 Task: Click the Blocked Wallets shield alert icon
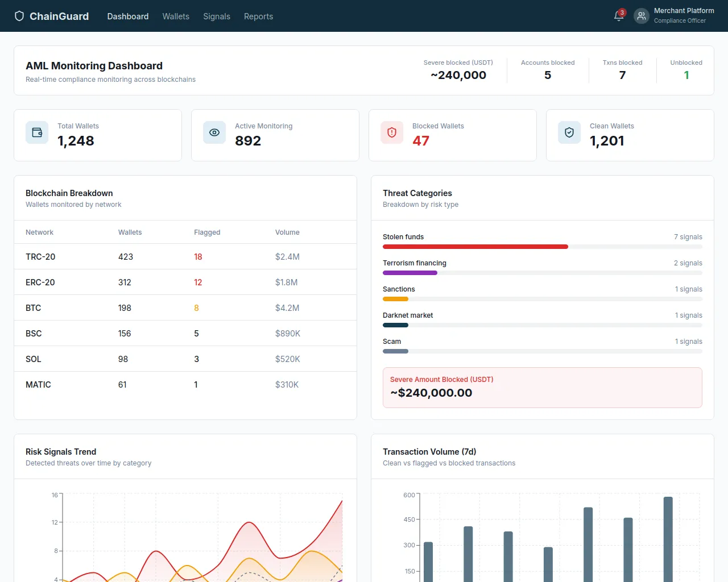[392, 132]
